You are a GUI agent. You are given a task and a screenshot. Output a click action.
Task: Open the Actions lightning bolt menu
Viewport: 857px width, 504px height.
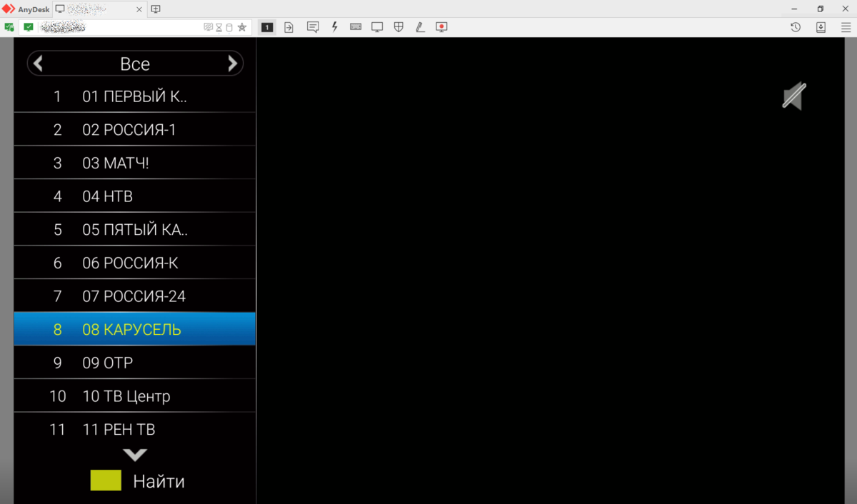click(334, 27)
